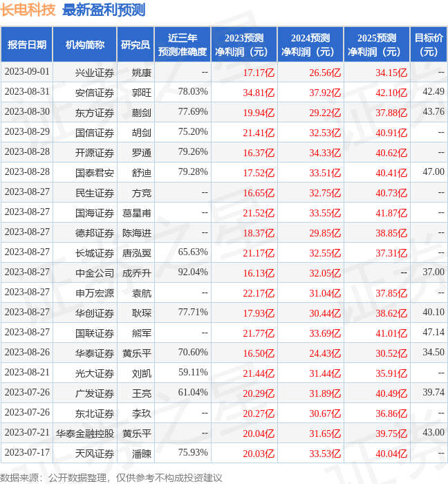This screenshot has width=448, height=484.
Task: Click the target price 43.00
Action: coord(433,433)
